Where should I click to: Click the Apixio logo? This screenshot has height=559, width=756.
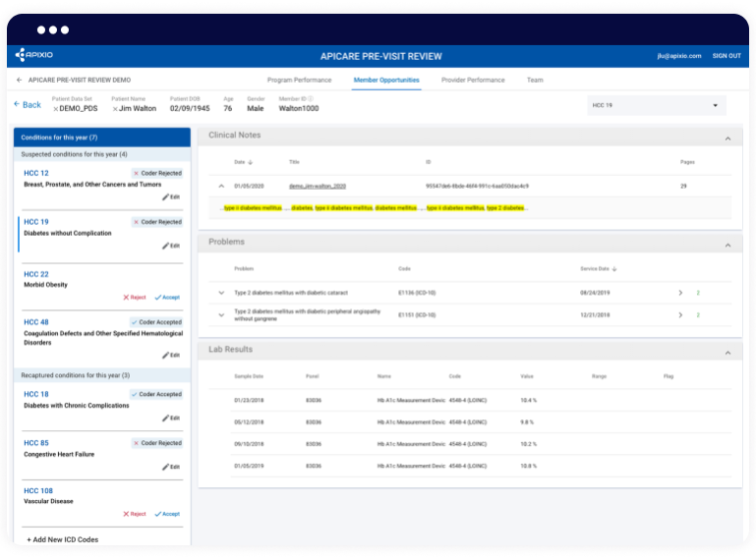pyautogui.click(x=33, y=55)
